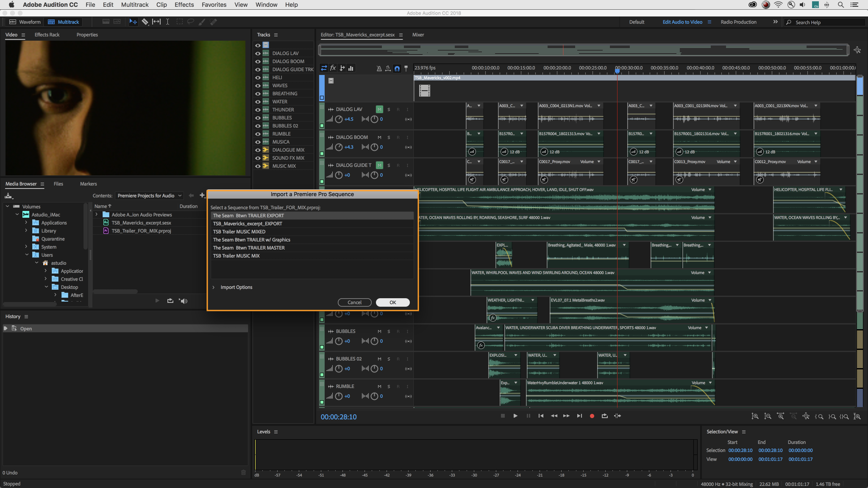Select the Move tool in the toolbar

(133, 22)
